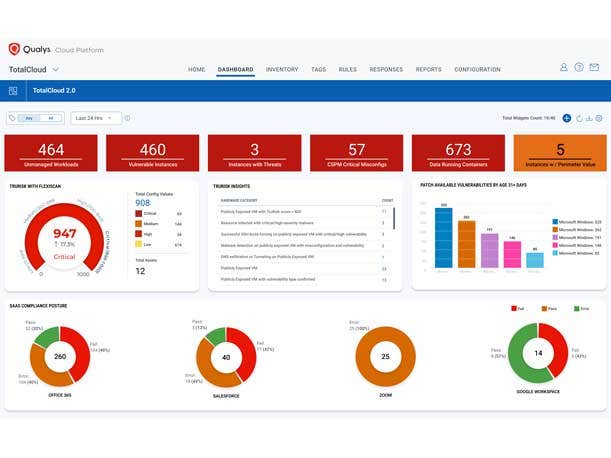Viewport: 611px width, 458px height.
Task: Go to the Configuration tab
Action: click(x=477, y=70)
